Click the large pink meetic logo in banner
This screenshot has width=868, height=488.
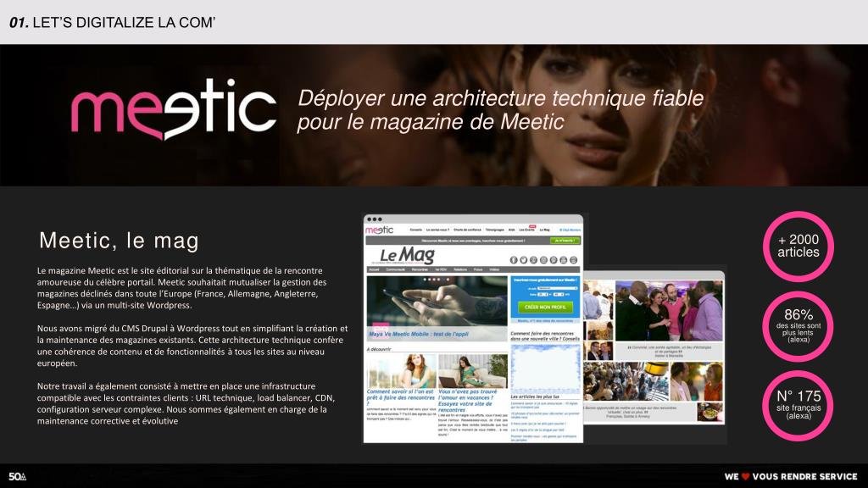click(173, 109)
